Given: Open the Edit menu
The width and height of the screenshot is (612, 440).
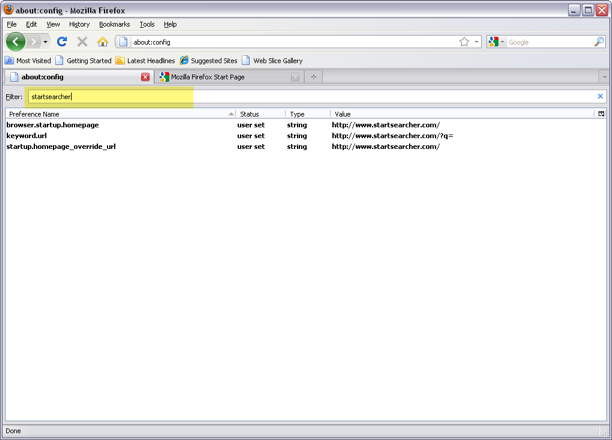Looking at the screenshot, I should pyautogui.click(x=31, y=24).
